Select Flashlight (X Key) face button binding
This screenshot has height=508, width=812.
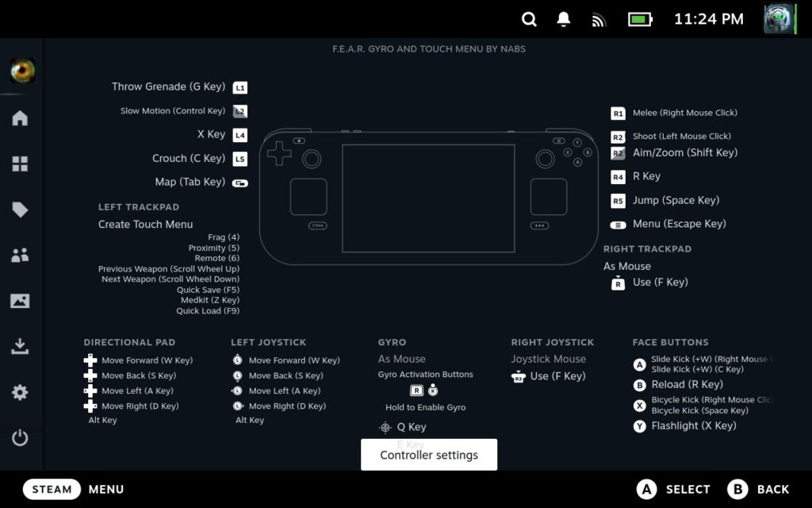[694, 425]
